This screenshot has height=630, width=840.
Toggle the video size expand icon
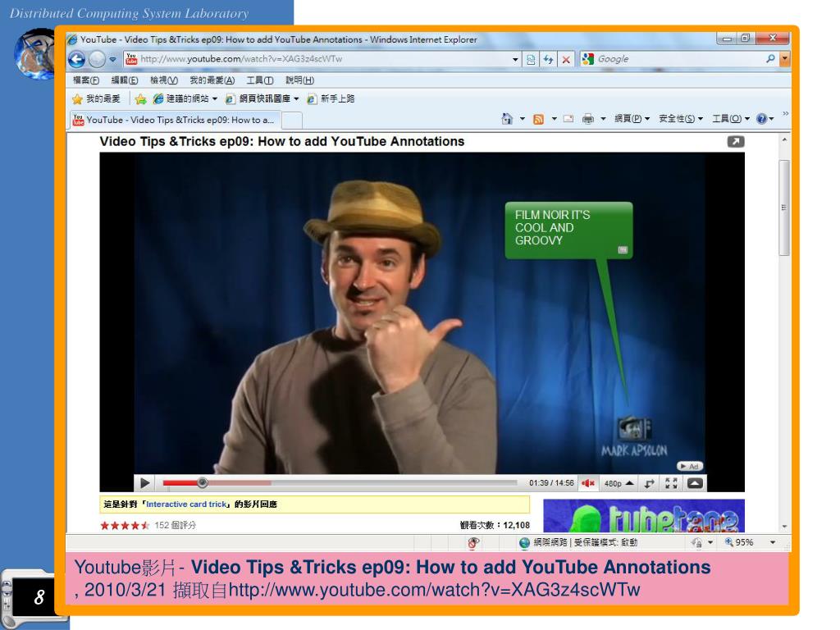tap(650, 484)
